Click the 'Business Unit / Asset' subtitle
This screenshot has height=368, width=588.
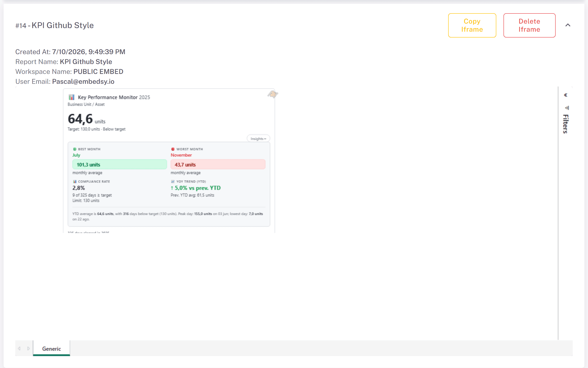tap(86, 104)
